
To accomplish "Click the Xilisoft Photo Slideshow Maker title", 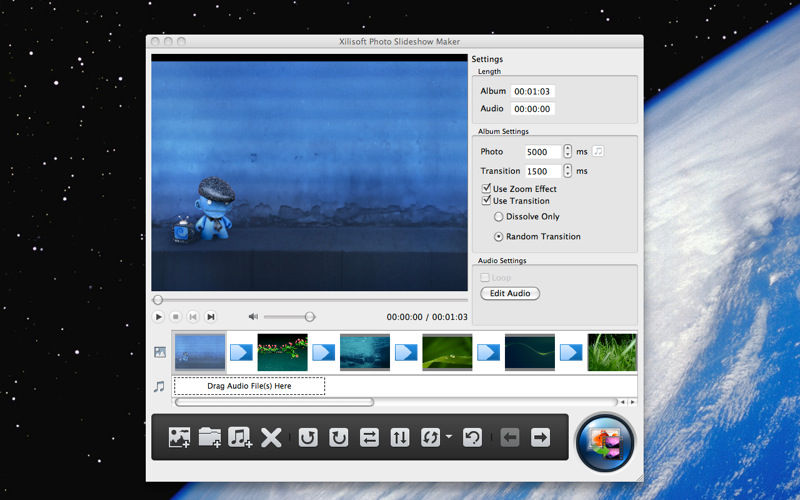I will pos(399,41).
